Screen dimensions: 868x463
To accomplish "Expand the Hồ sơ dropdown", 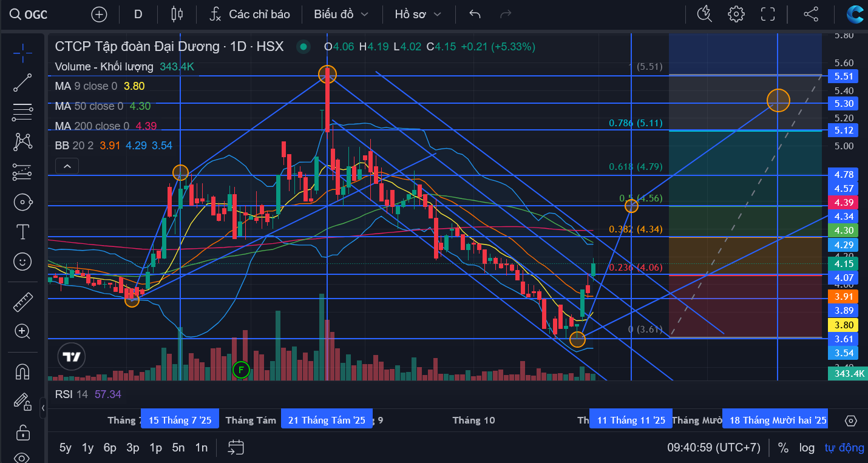I will tap(418, 15).
